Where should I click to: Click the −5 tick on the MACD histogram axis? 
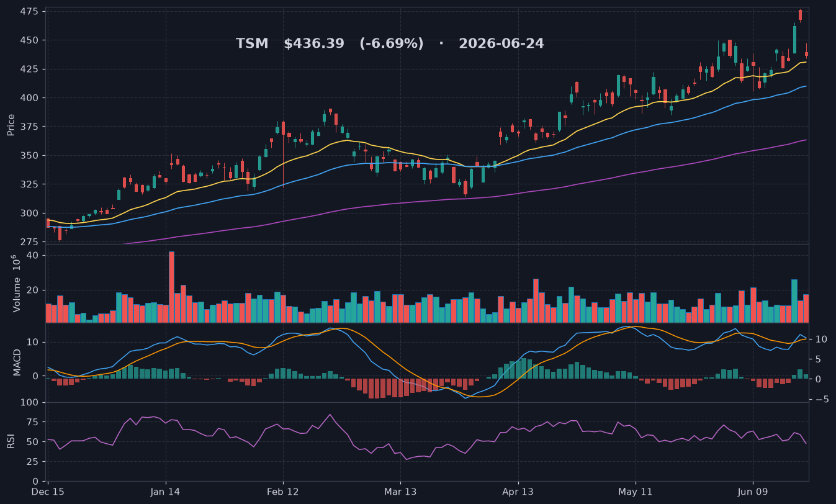(821, 400)
